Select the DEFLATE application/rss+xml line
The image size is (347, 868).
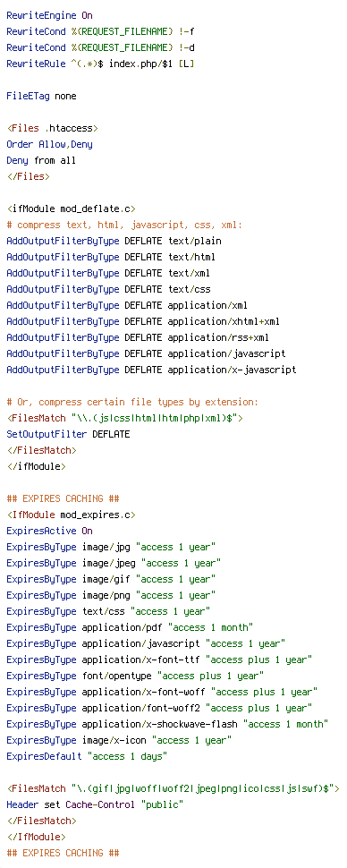pos(138,337)
